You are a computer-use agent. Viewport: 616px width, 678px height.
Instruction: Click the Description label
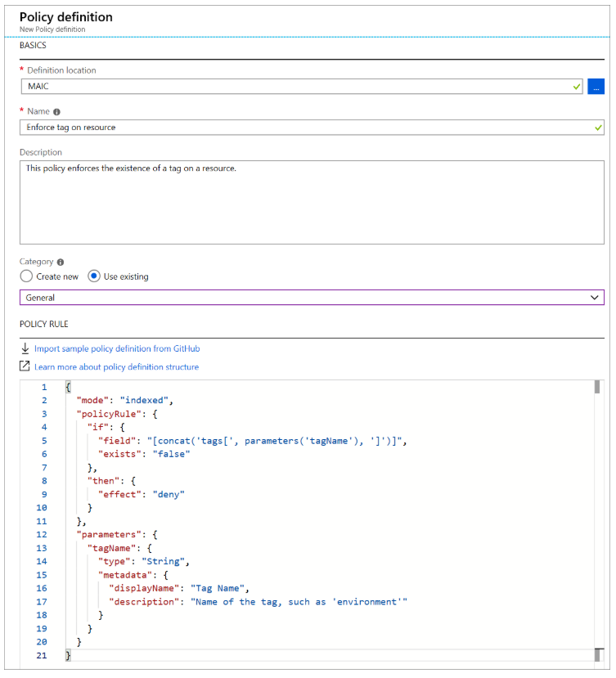point(41,152)
